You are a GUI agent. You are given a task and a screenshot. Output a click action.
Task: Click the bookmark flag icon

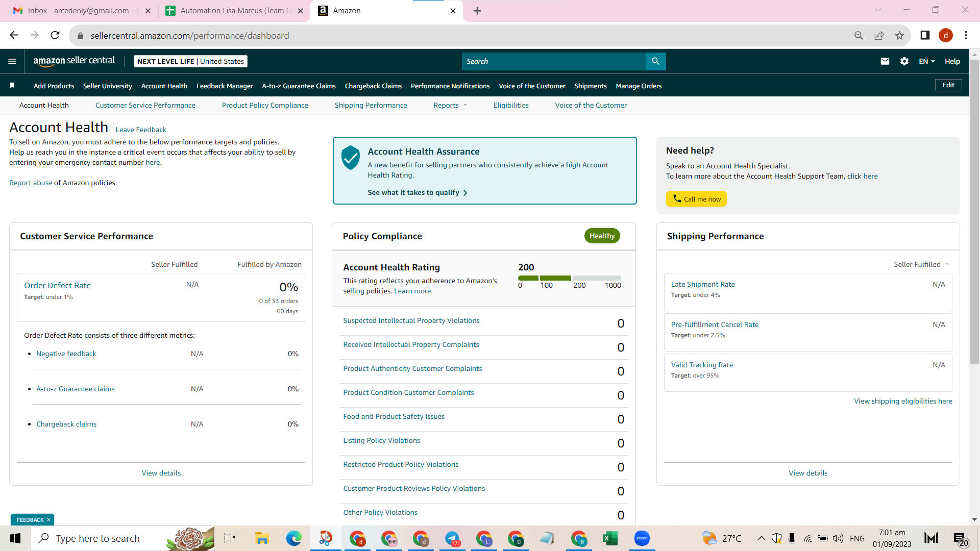tap(12, 86)
